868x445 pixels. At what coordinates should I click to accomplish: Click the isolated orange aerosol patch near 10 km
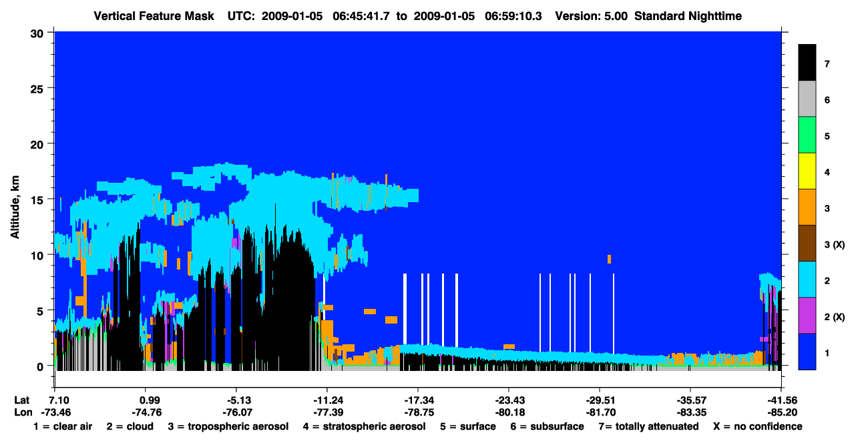point(609,259)
